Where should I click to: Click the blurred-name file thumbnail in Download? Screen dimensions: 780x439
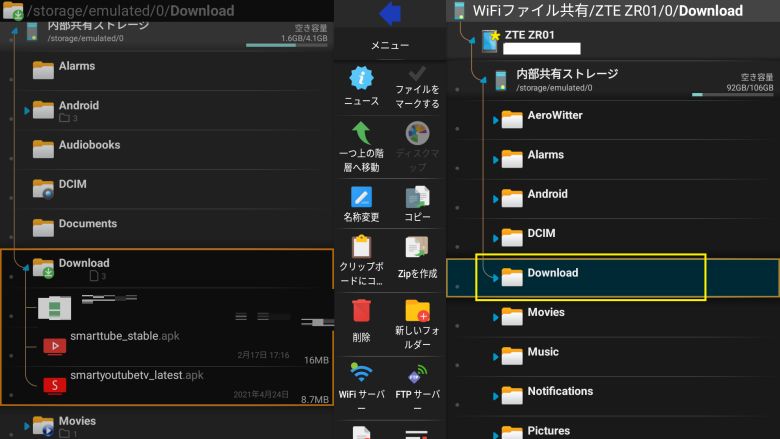click(55, 308)
